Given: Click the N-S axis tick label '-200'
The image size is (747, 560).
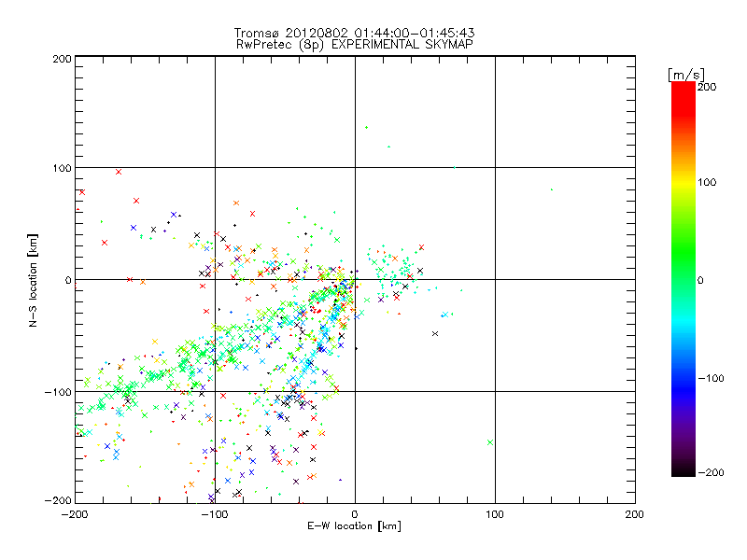Looking at the screenshot, I should pyautogui.click(x=58, y=500).
